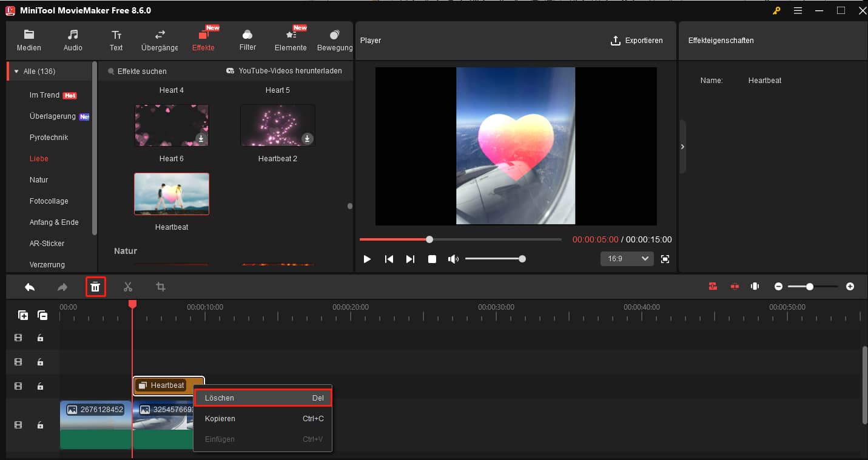Collapse the Alle (136) category list

pyautogui.click(x=15, y=71)
